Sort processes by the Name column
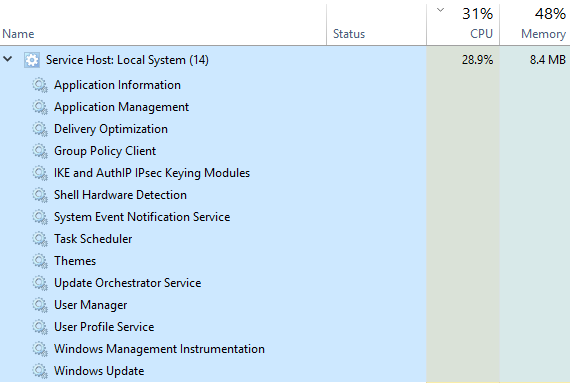Screen dimensions: 570x383 pos(18,34)
